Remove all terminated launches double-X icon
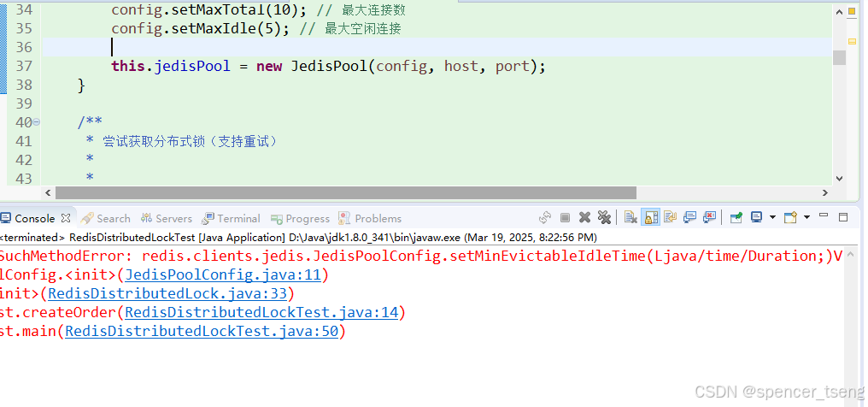This screenshot has height=407, width=868. 605,218
